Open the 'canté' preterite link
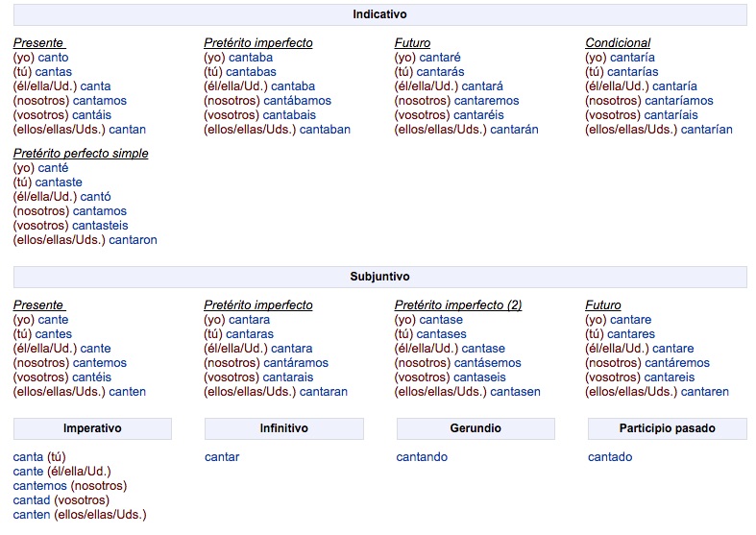The image size is (756, 535). (53, 168)
